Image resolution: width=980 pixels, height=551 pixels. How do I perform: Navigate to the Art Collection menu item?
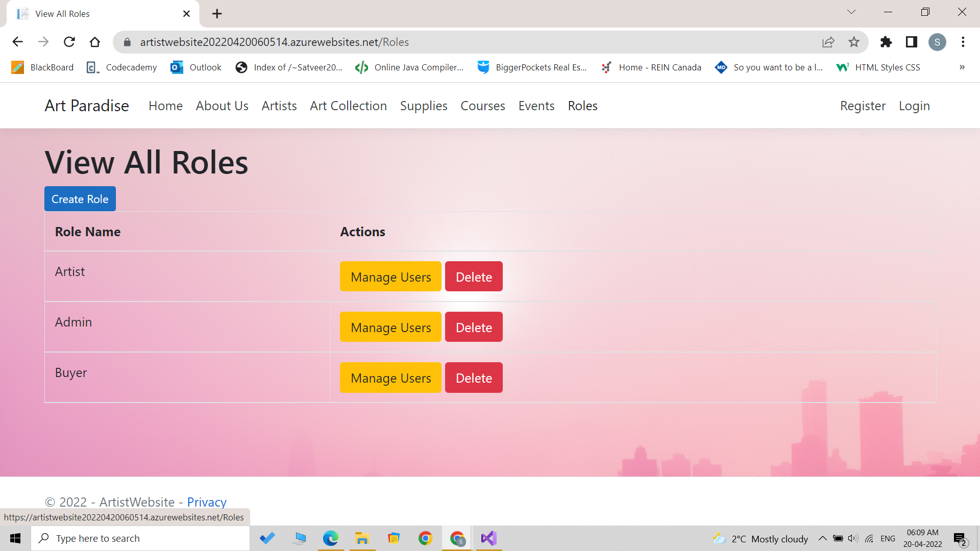pos(348,106)
